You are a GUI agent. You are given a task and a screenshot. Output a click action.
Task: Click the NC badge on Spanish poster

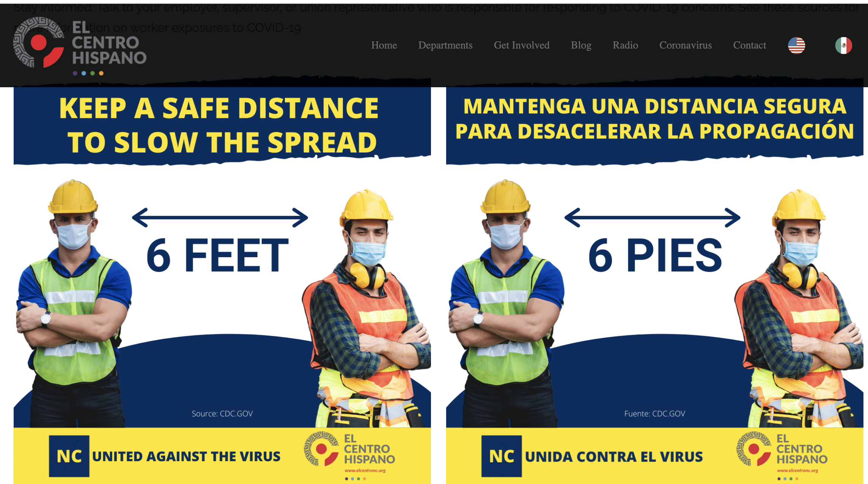pyautogui.click(x=502, y=456)
